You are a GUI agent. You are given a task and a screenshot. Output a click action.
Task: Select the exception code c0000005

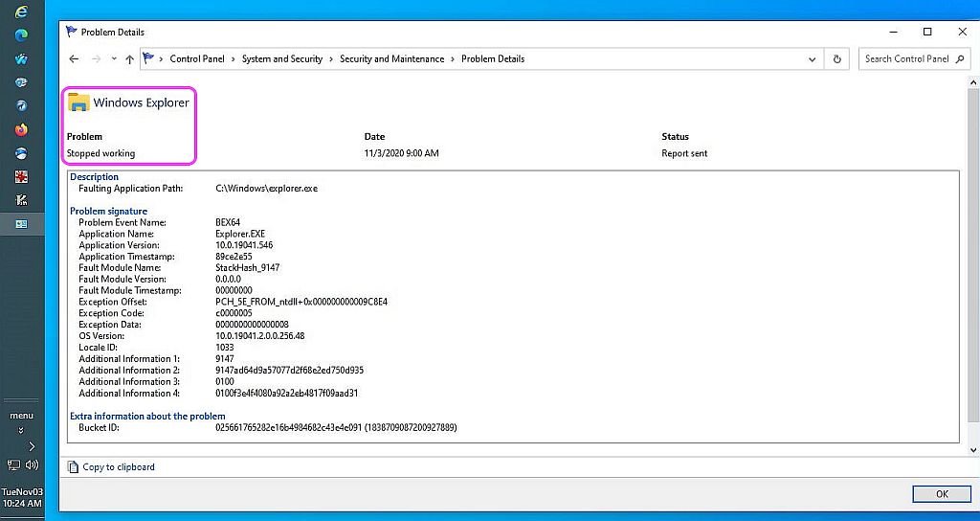234,313
